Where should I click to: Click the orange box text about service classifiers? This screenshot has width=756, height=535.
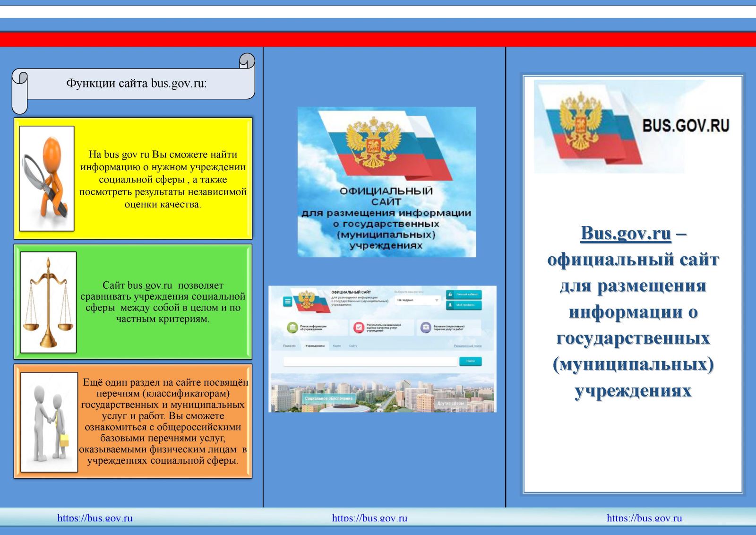(x=163, y=422)
